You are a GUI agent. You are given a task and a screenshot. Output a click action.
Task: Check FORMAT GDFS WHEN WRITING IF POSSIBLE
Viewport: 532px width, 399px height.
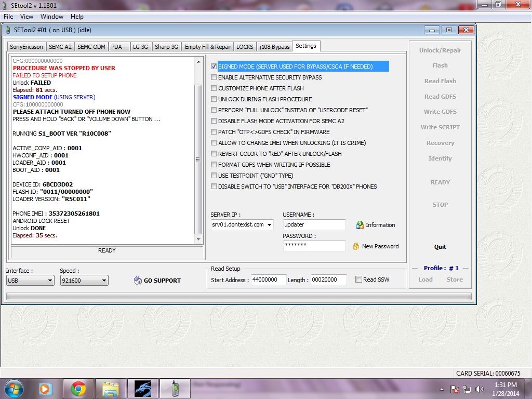(x=214, y=165)
